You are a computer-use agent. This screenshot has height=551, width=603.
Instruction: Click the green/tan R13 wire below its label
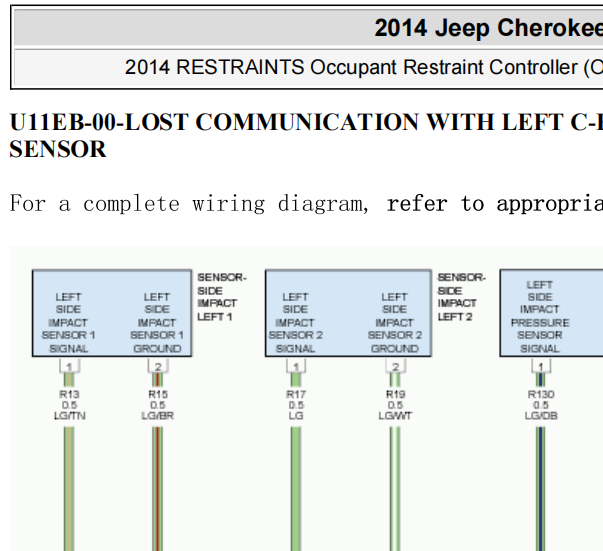pos(69,489)
